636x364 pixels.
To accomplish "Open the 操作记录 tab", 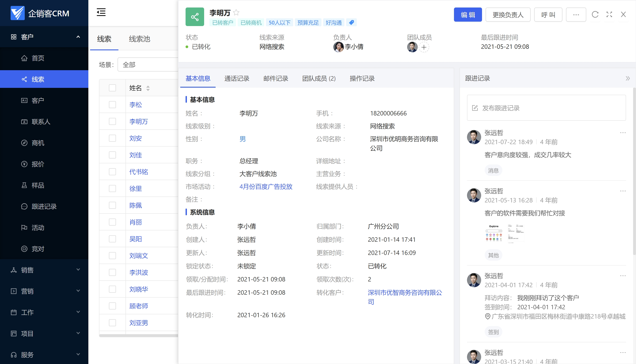I will click(x=362, y=79).
